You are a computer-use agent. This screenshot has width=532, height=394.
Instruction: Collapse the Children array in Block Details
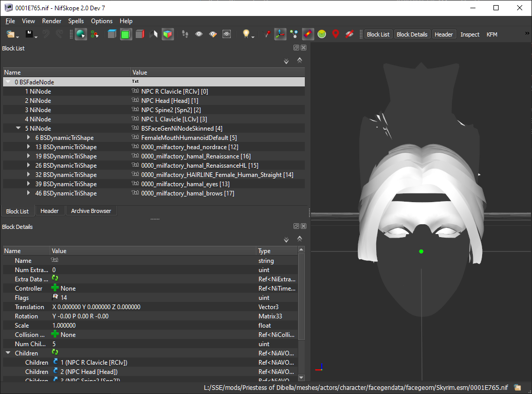coord(8,353)
